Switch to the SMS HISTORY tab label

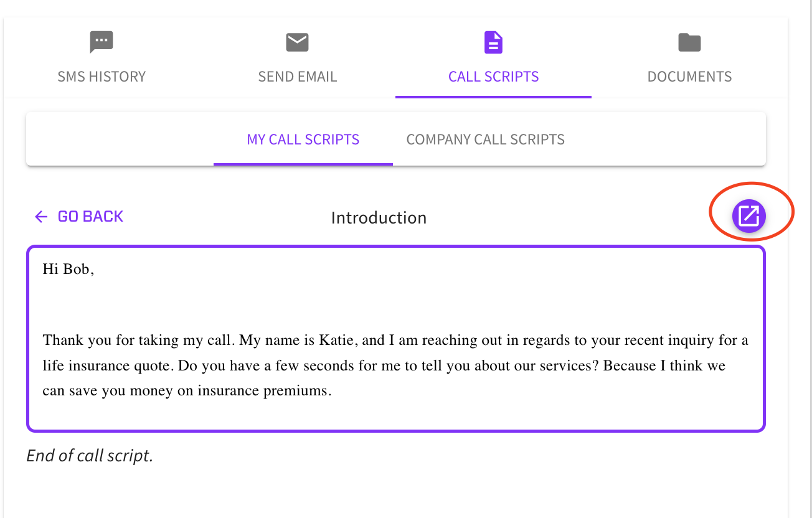101,77
